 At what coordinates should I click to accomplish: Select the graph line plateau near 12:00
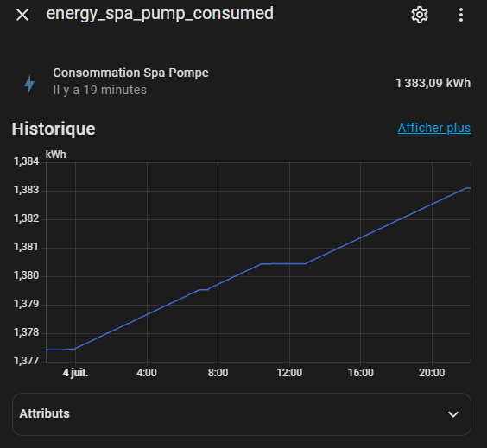[x=283, y=263]
